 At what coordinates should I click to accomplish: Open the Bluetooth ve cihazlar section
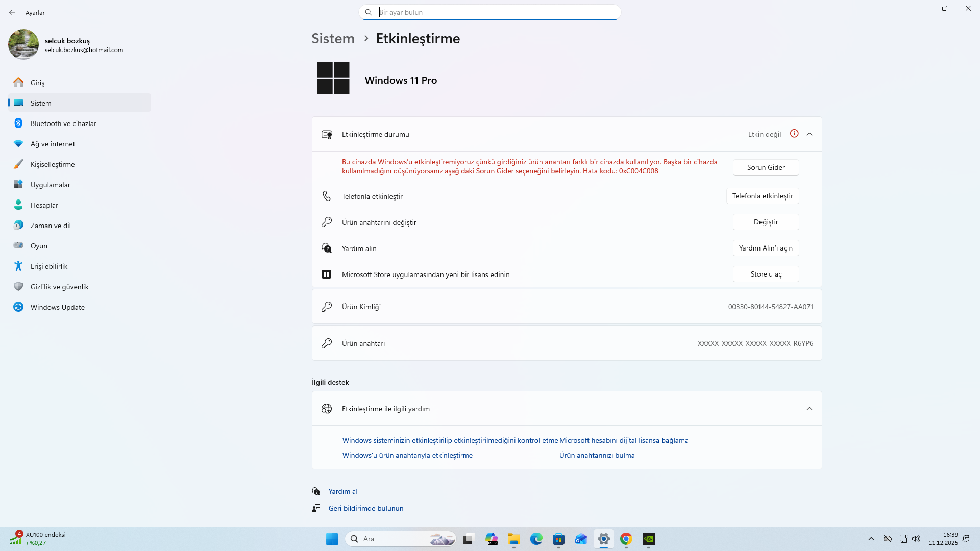pos(80,123)
